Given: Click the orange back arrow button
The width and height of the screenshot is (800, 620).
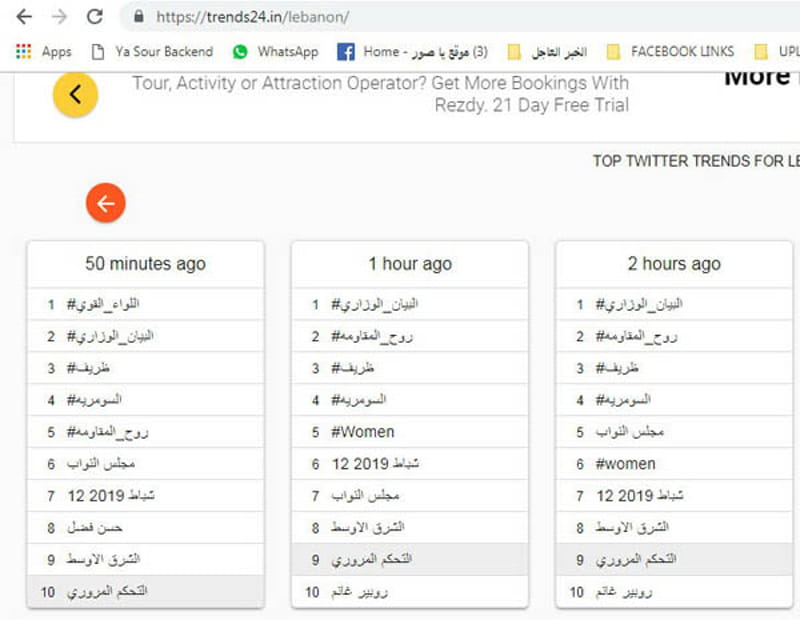Looking at the screenshot, I should (106, 203).
